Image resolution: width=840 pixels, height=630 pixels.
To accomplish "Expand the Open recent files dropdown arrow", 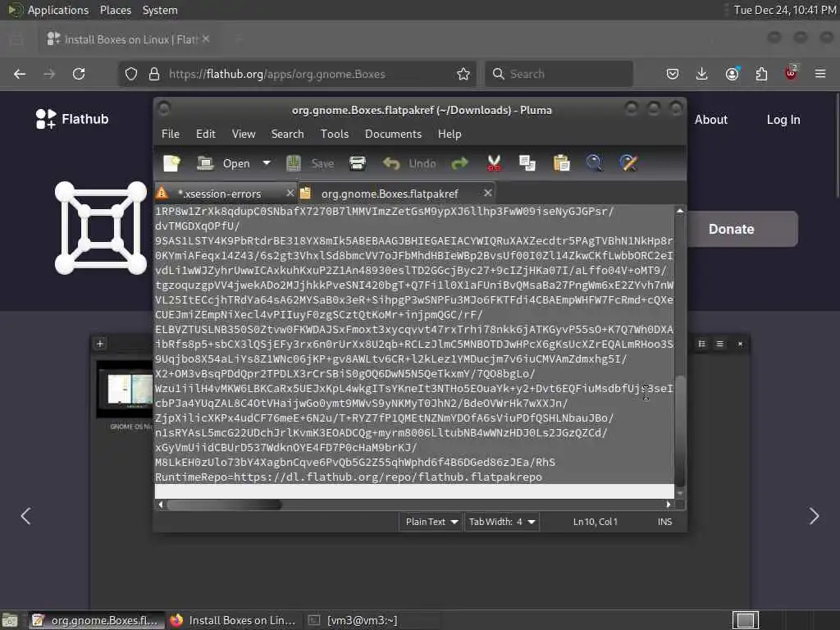I will coord(267,163).
